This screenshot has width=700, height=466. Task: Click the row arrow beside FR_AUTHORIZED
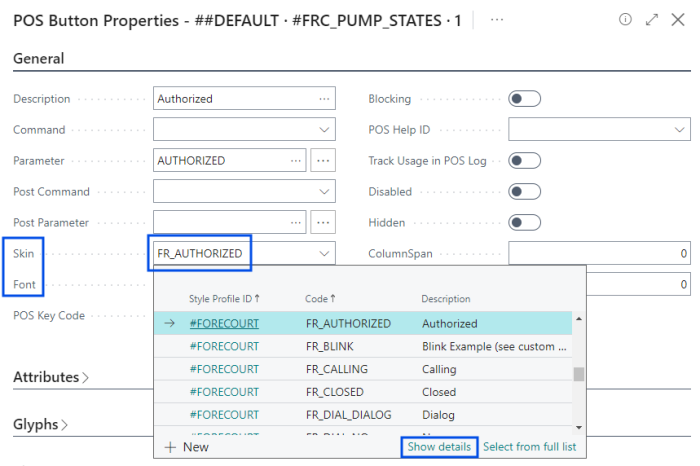[169, 323]
